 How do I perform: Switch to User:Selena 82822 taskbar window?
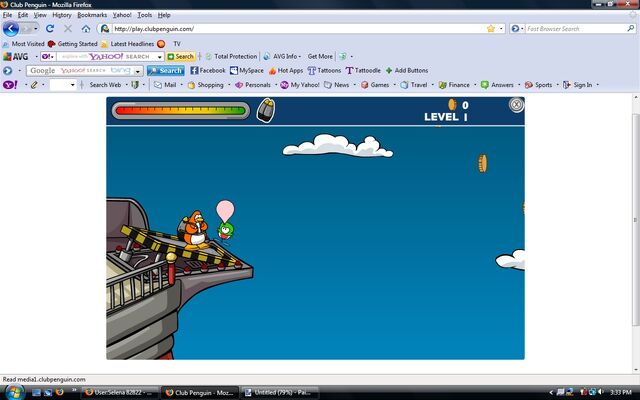tap(120, 393)
